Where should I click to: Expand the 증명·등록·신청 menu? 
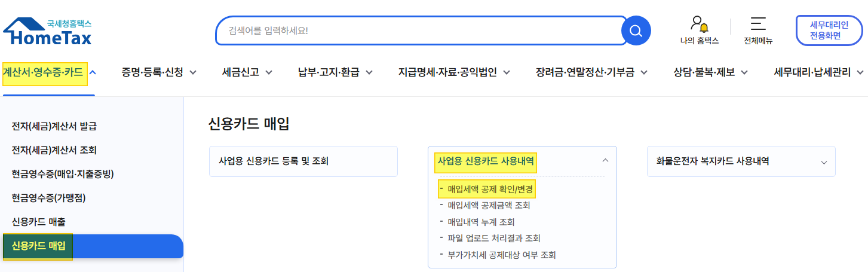pos(159,73)
